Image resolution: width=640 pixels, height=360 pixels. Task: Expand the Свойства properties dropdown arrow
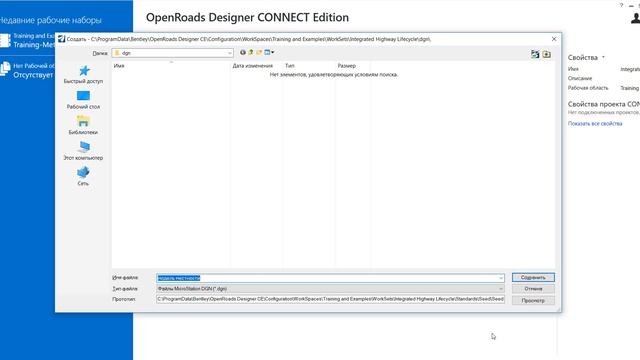point(603,58)
